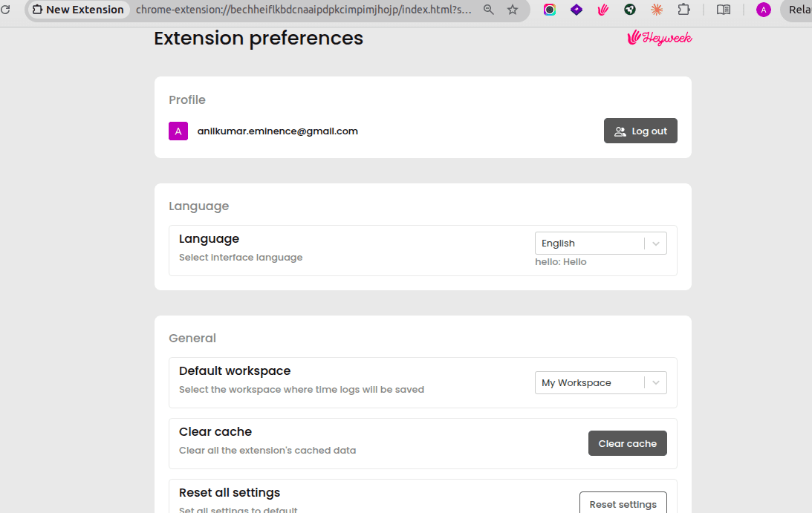This screenshot has width=812, height=513.
Task: Click the workspace time logs description text
Action: 302,389
